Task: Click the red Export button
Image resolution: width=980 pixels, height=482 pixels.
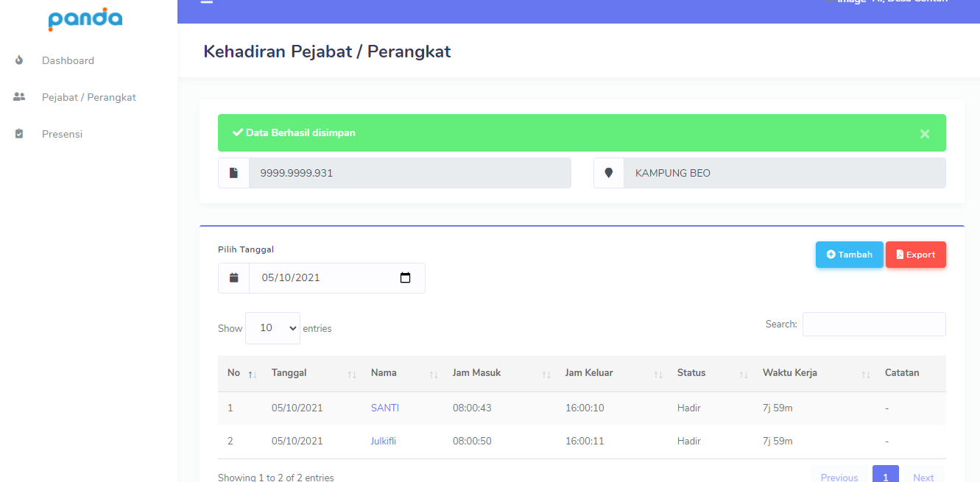Action: point(916,255)
